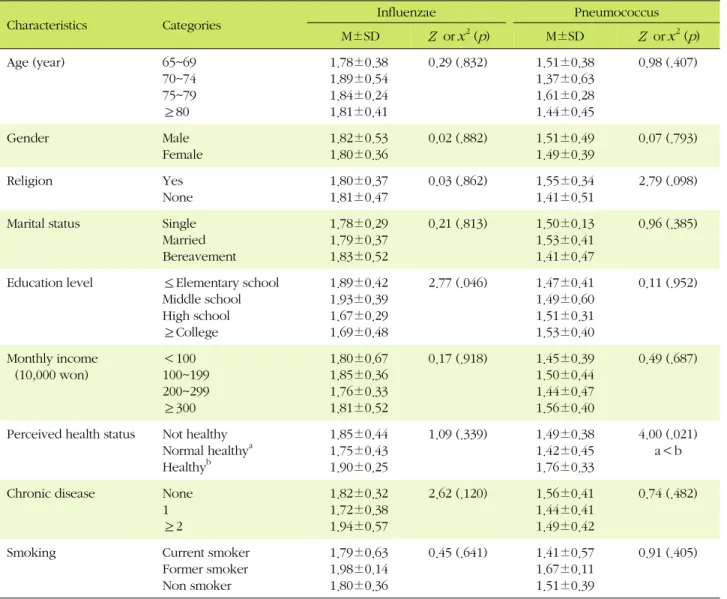Click 'Yes' under Religion categories
This screenshot has width=727, height=599.
pos(172,181)
